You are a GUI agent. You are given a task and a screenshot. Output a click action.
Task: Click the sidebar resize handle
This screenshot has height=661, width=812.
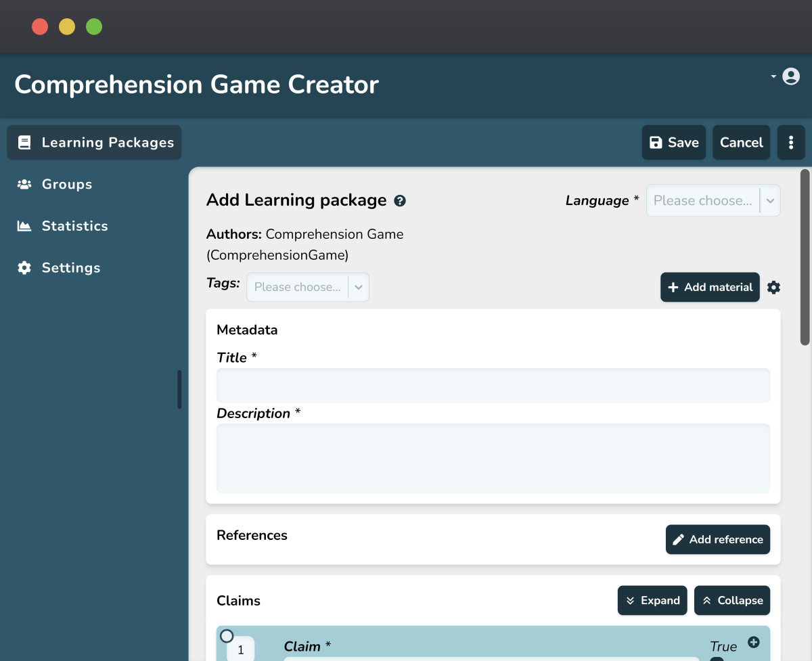[179, 389]
